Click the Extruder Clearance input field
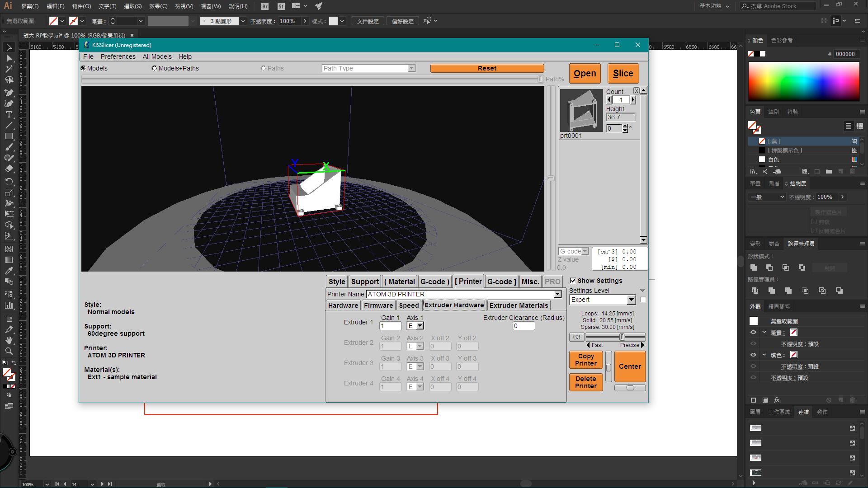Screen dimensions: 868x488 point(523,326)
